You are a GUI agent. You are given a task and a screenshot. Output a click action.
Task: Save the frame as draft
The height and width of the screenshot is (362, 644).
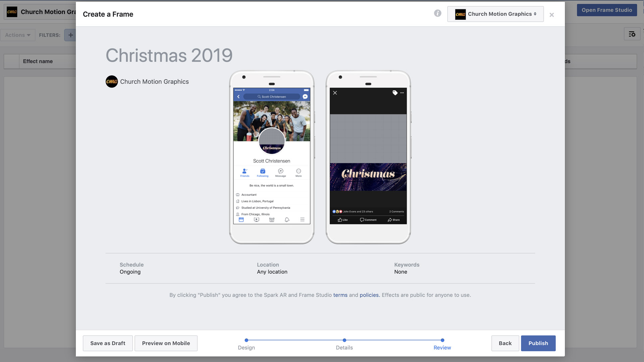tap(108, 343)
